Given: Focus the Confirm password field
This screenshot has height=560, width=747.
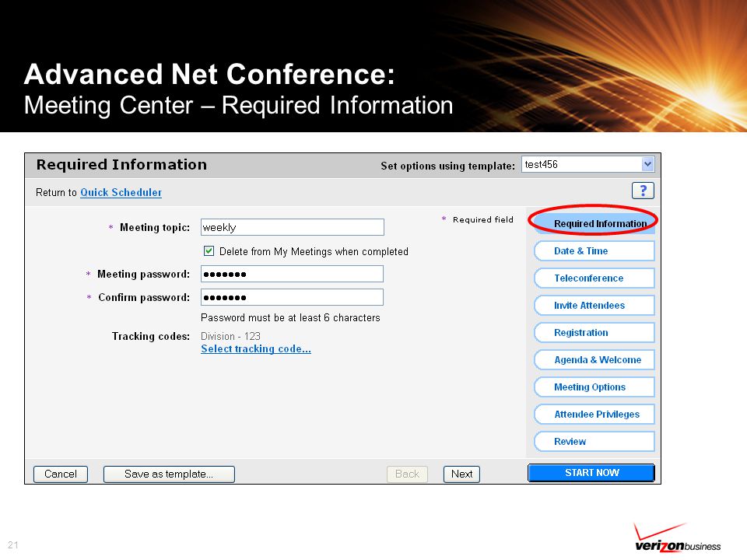Looking at the screenshot, I should pyautogui.click(x=292, y=297).
